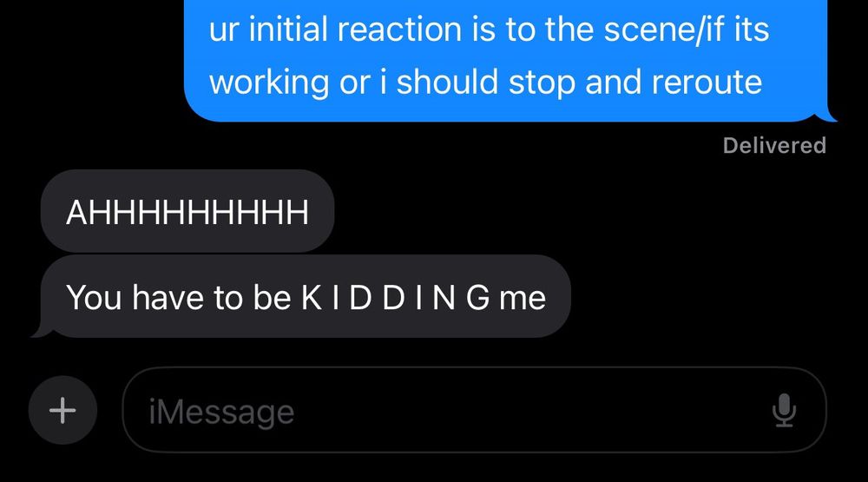
Task: Click the word 'reroute' in the sent message
Action: pyautogui.click(x=707, y=83)
